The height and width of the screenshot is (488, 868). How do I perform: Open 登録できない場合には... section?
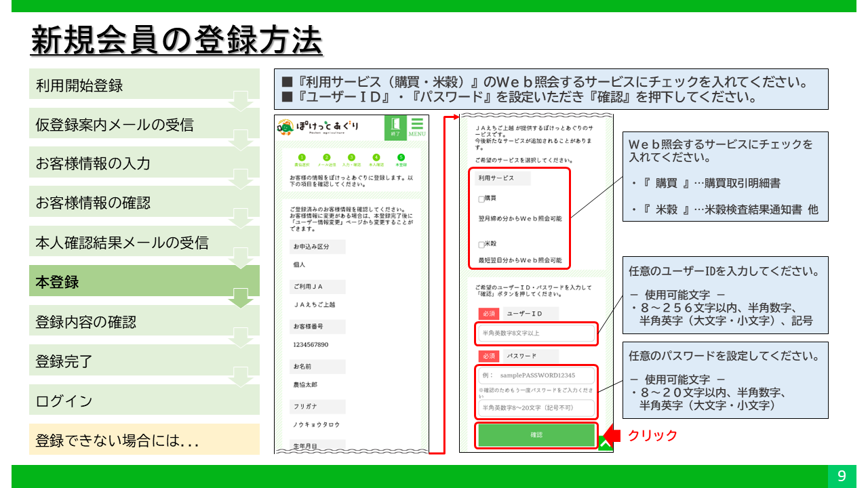tap(144, 440)
